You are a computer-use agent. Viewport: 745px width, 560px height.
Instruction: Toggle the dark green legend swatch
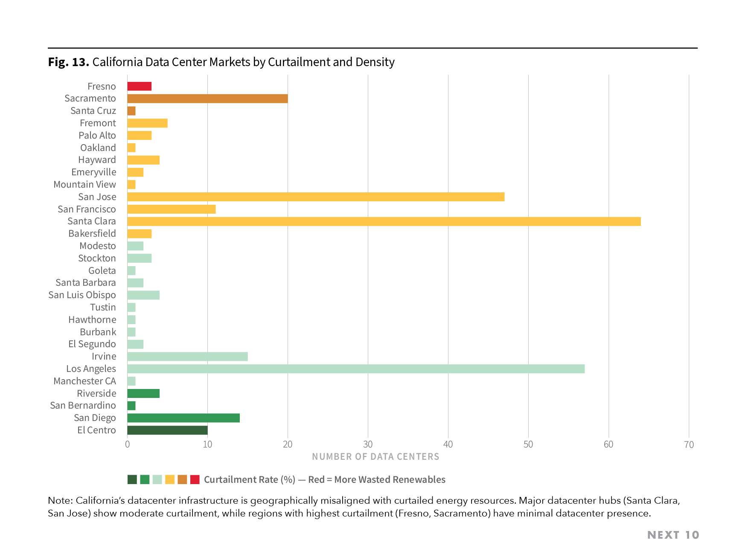(131, 479)
